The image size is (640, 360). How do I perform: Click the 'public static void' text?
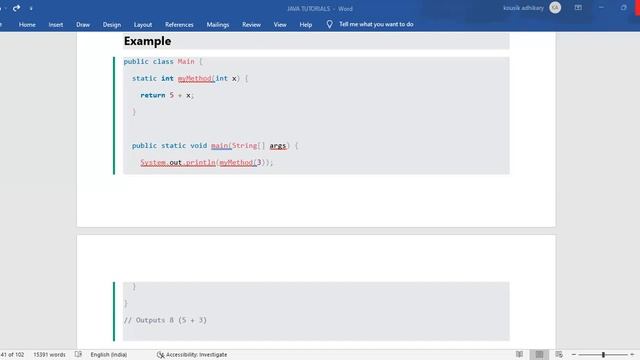[x=169, y=146]
